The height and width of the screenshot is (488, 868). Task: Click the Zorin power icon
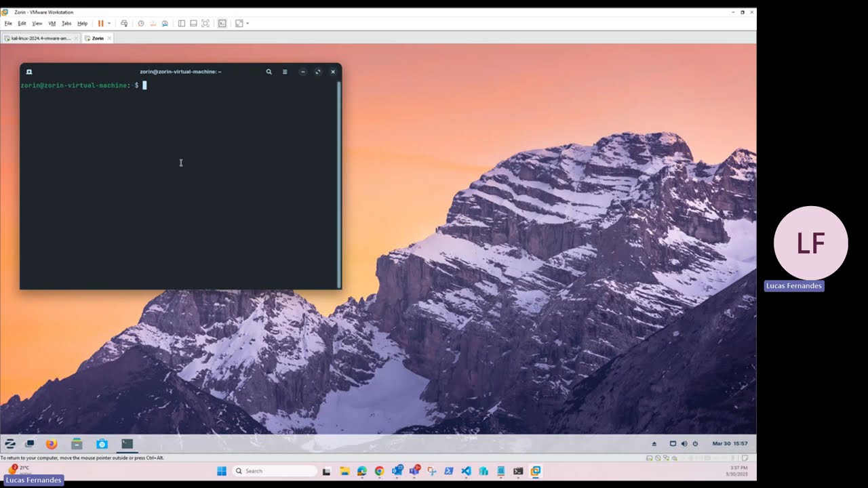pyautogui.click(x=695, y=444)
